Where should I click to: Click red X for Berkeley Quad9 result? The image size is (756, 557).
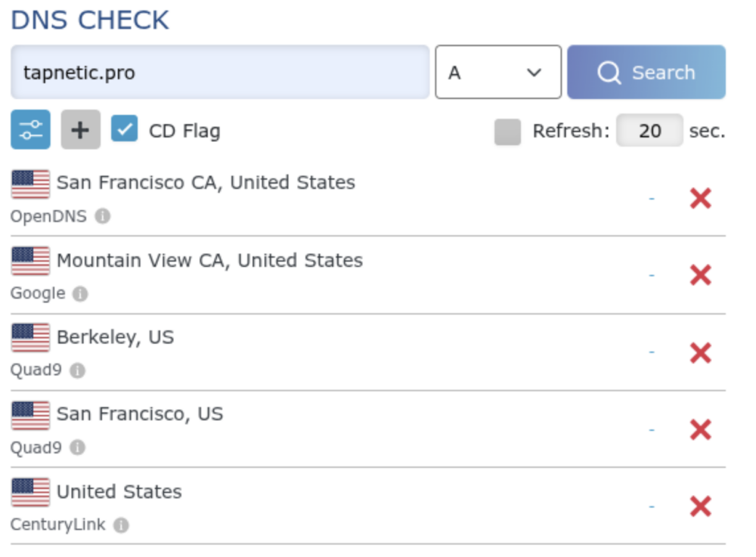[x=700, y=353]
